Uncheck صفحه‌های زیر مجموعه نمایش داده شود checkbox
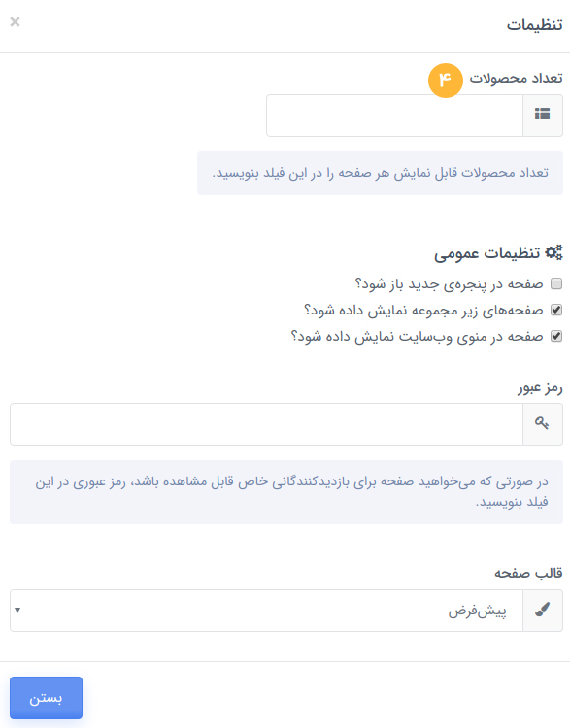Screen dimensions: 570x728 (556, 310)
